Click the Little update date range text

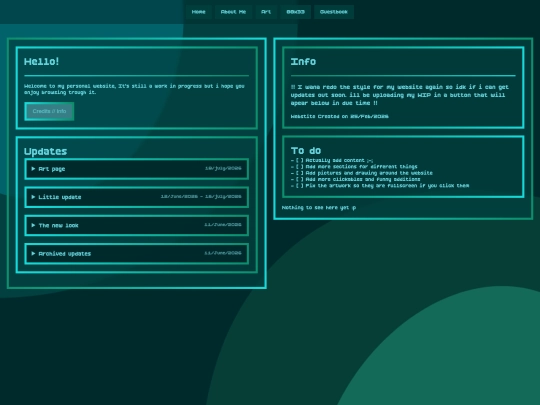coord(201,197)
